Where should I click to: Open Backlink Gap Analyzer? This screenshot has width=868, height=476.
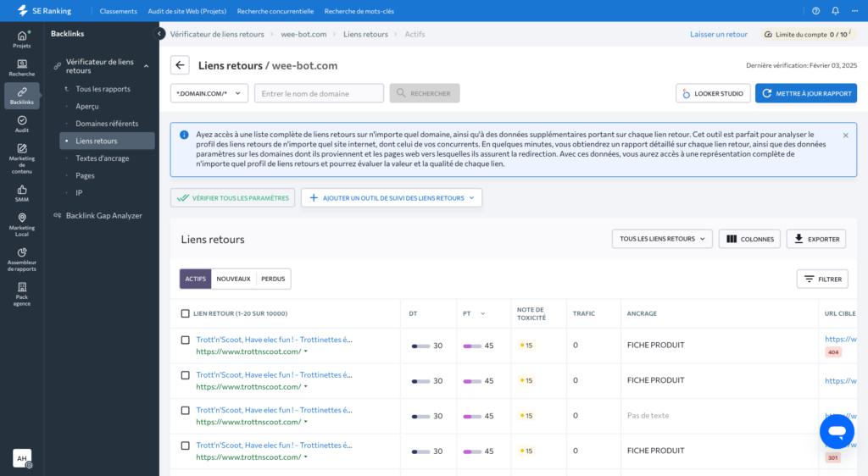pos(103,216)
